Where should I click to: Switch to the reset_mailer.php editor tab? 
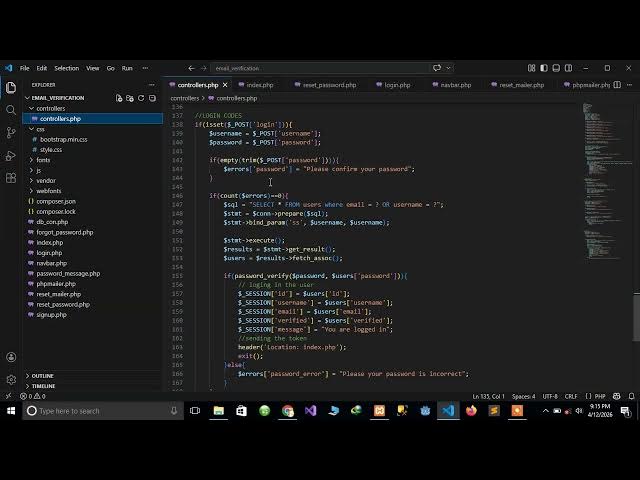click(522, 85)
